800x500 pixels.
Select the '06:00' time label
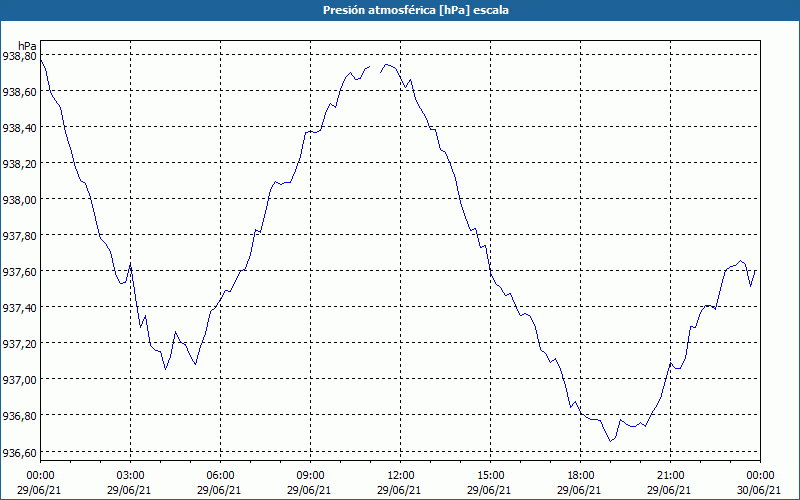(x=220, y=476)
